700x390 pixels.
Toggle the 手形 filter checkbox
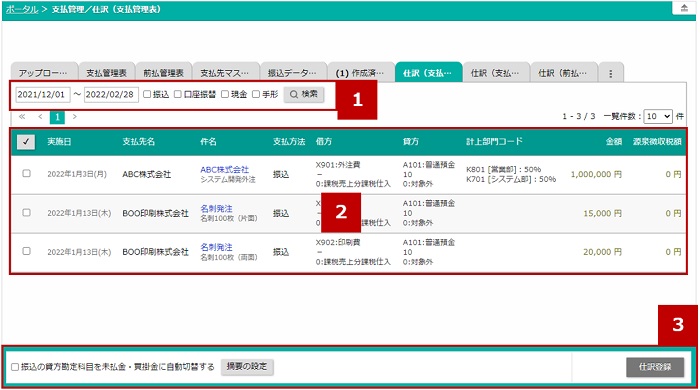(x=256, y=94)
